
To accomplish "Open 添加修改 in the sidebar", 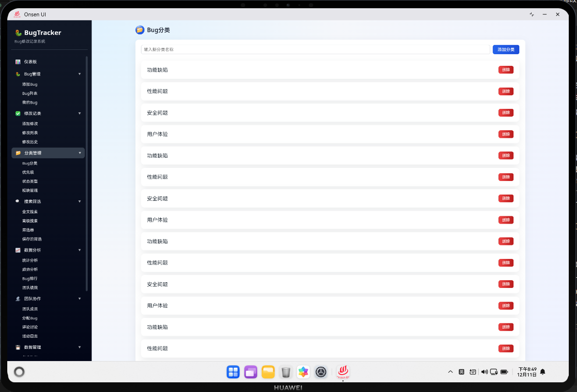I will coord(30,123).
